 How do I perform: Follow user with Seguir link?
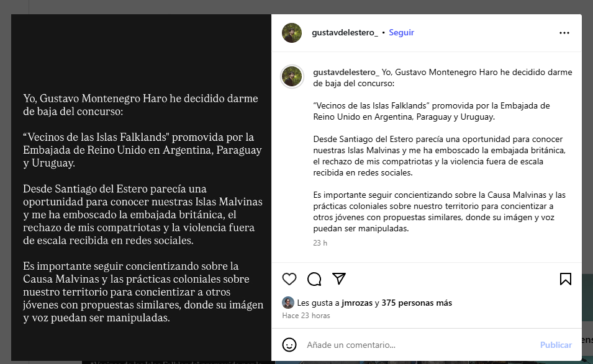pyautogui.click(x=401, y=32)
